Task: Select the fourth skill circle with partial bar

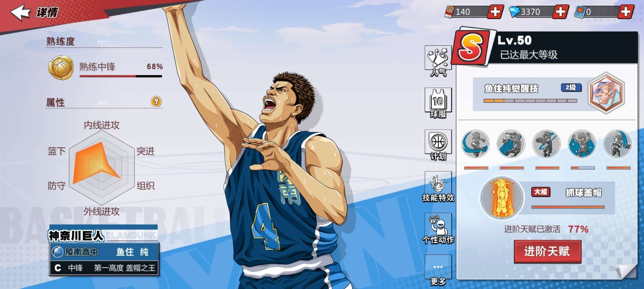Action: pyautogui.click(x=582, y=144)
